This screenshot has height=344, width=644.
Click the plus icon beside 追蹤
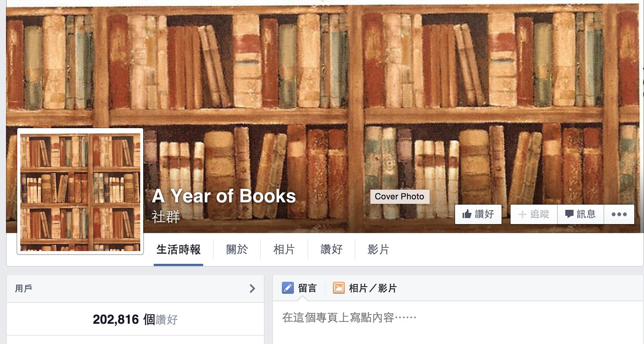(522, 214)
